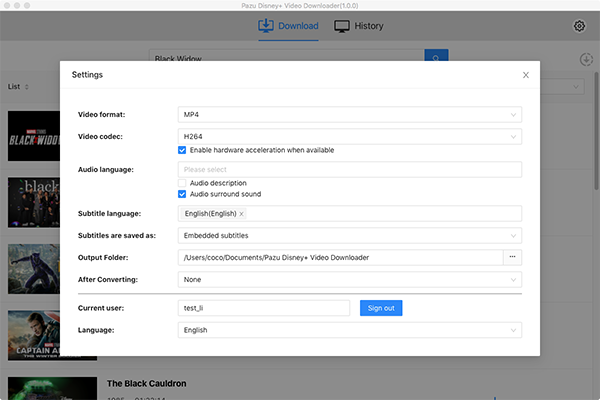Switch to the Download tab
The image size is (600, 400).
click(x=288, y=26)
